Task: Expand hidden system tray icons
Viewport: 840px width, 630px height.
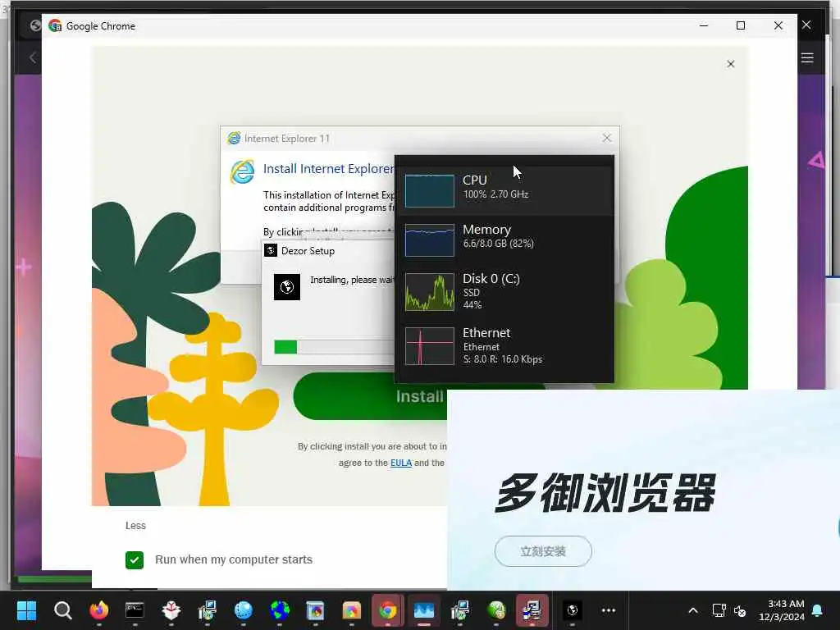Action: 692,610
